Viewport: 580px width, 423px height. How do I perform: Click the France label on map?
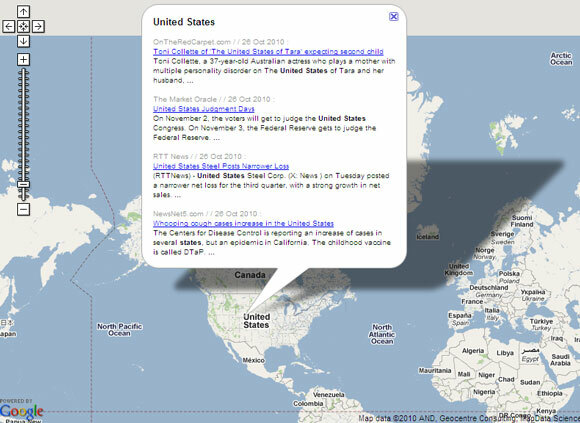(x=472, y=301)
